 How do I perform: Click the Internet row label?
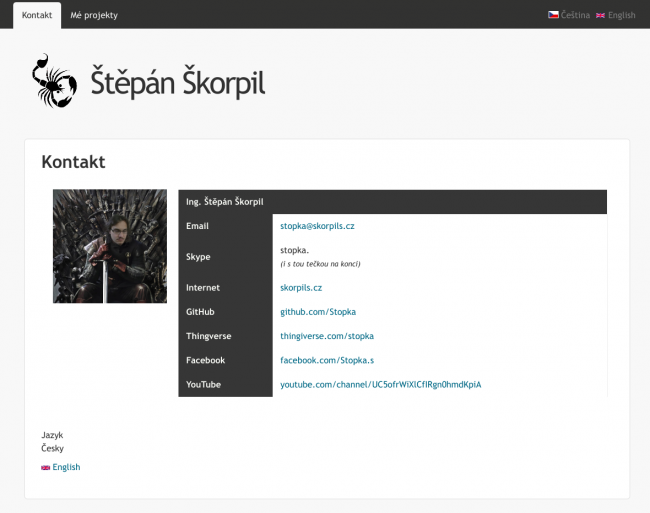click(x=203, y=288)
